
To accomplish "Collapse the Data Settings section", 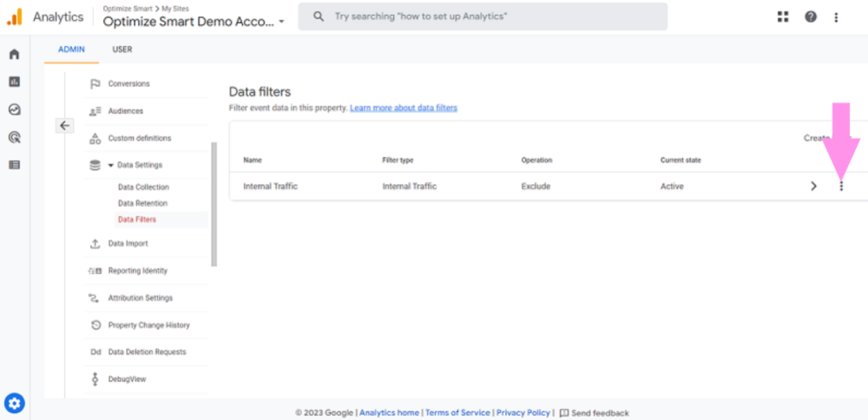I will (111, 166).
